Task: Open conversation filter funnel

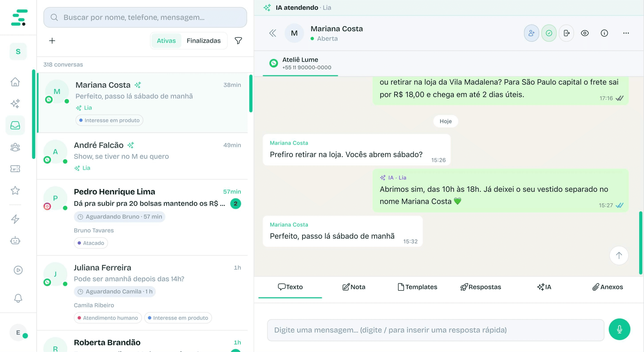Action: (x=238, y=40)
